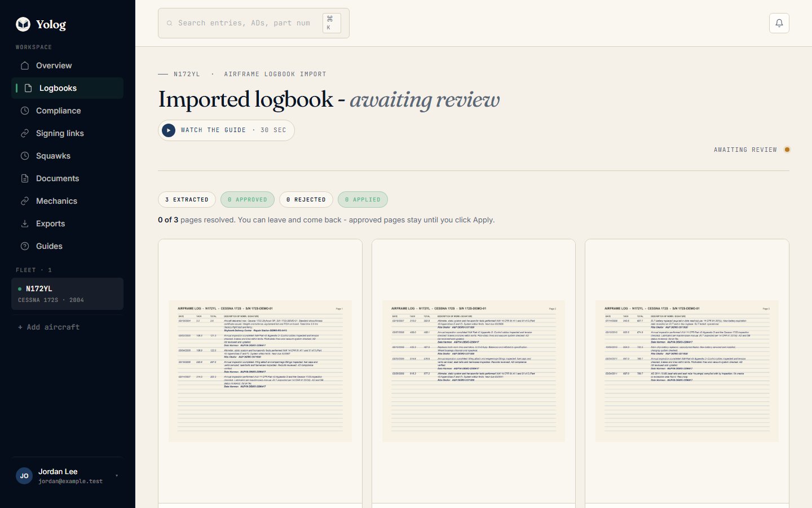
Task: Click the Exports download icon
Action: (x=25, y=224)
